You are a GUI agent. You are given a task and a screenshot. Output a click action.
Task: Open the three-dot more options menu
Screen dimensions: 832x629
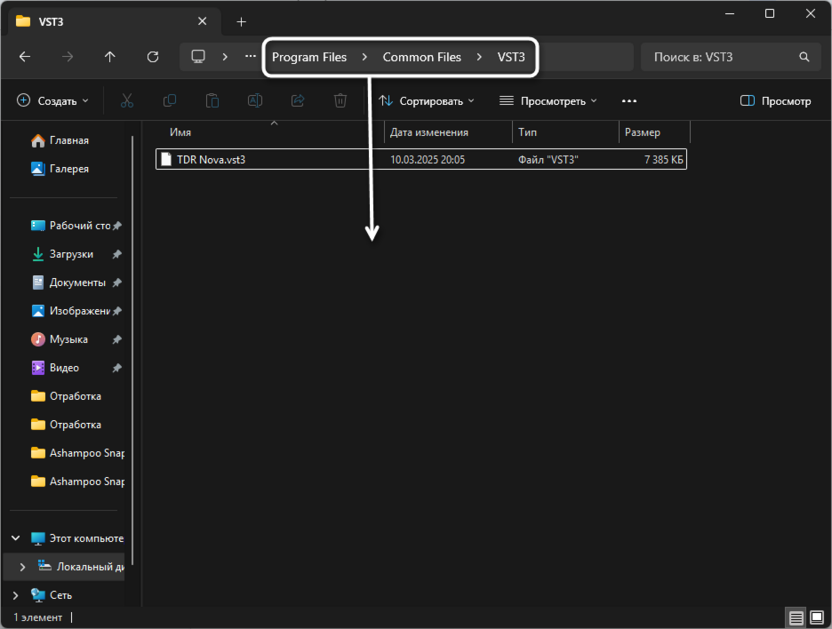pos(629,101)
